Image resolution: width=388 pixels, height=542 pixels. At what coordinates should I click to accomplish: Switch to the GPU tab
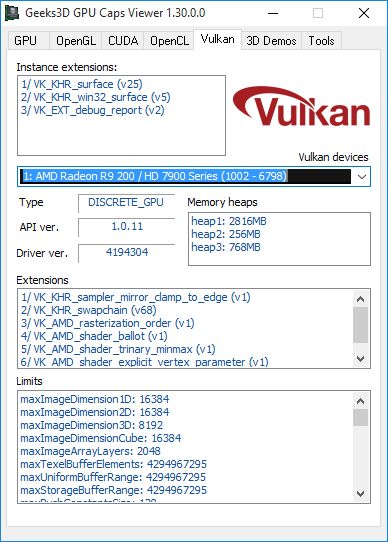pyautogui.click(x=28, y=41)
